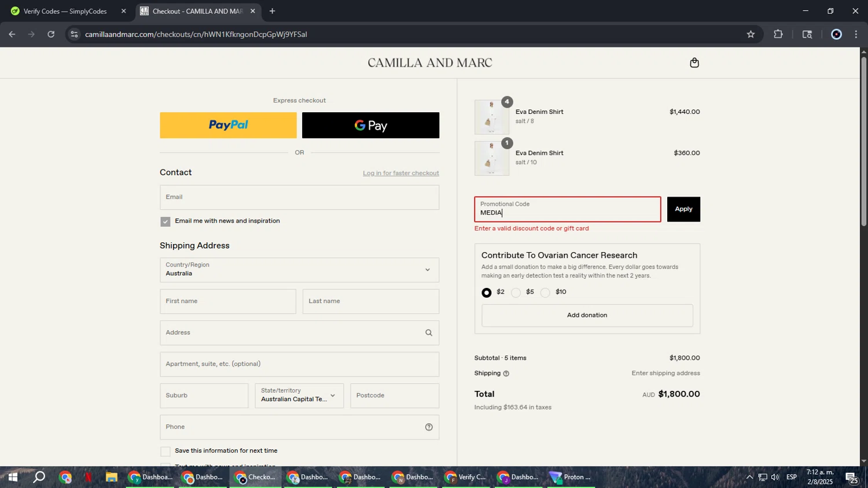
Task: Open a new browser tab
Action: point(272,11)
